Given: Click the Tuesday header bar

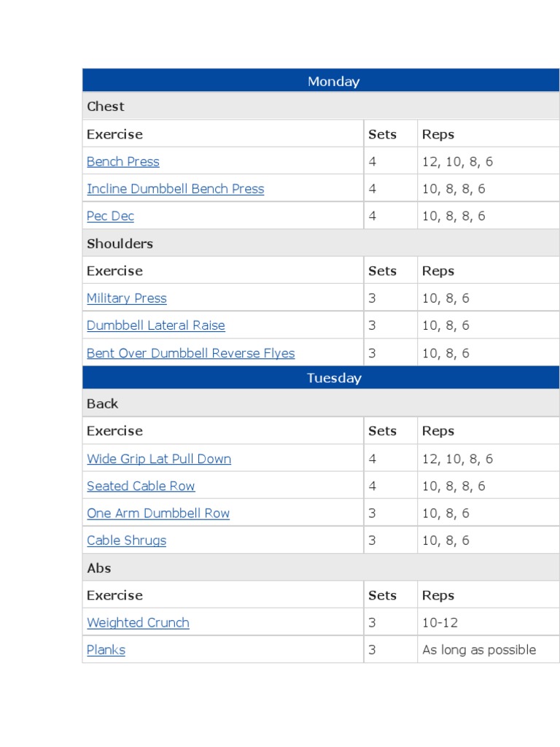Looking at the screenshot, I should pos(321,378).
